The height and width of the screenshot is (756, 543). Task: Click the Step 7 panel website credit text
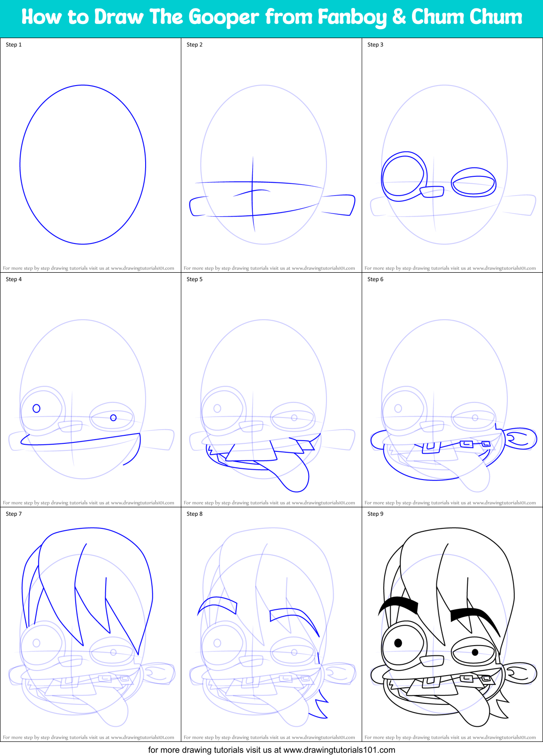pyautogui.click(x=88, y=738)
